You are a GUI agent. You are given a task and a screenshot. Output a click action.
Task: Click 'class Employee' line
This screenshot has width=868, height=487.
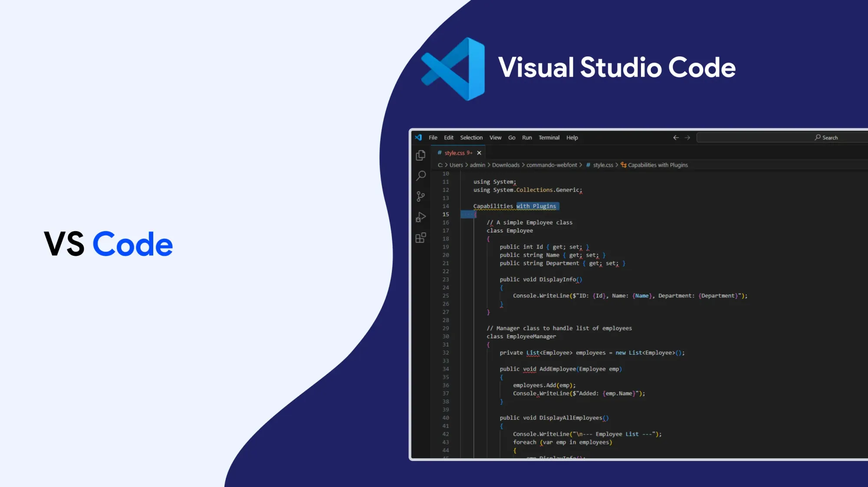point(510,231)
